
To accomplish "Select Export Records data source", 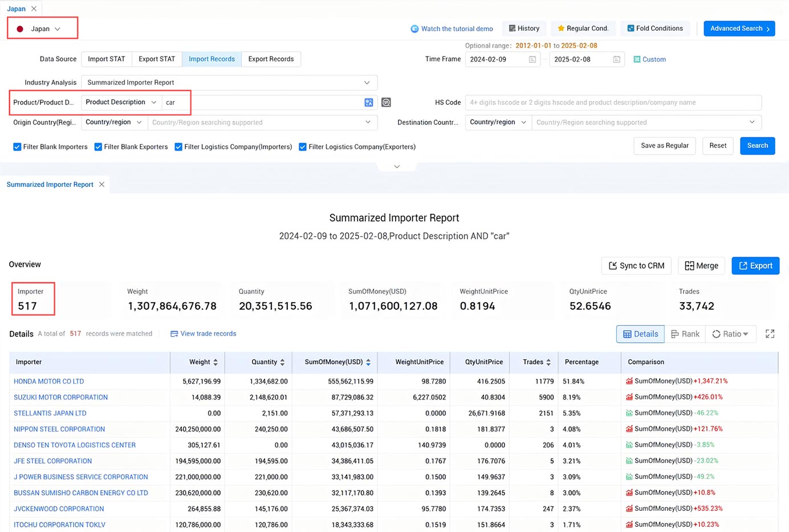I will point(271,59).
